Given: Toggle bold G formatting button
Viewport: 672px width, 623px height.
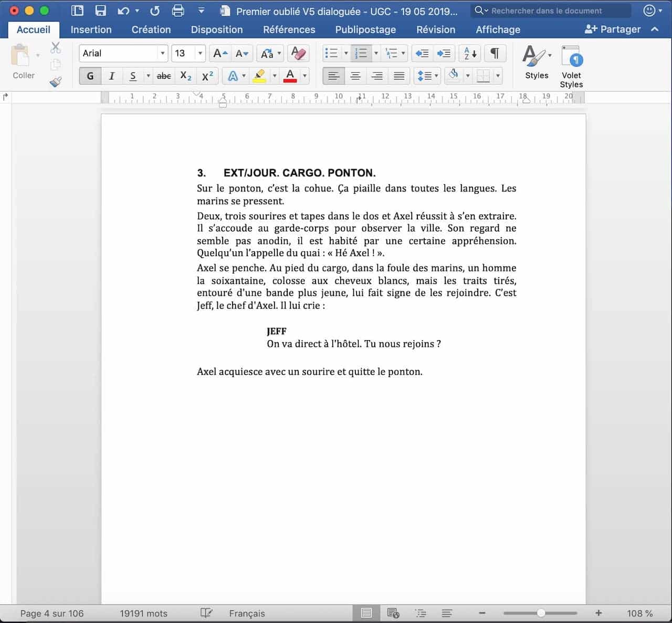Looking at the screenshot, I should click(x=90, y=76).
